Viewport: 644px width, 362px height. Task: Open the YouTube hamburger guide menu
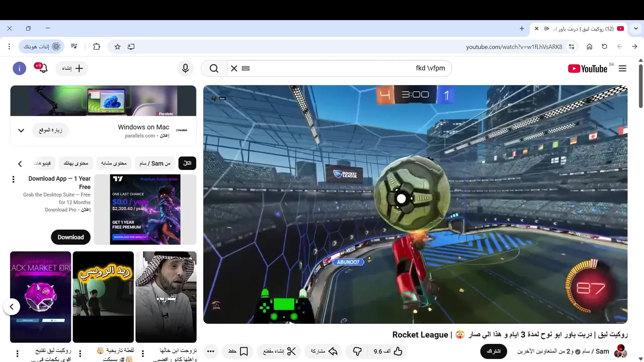[622, 68]
